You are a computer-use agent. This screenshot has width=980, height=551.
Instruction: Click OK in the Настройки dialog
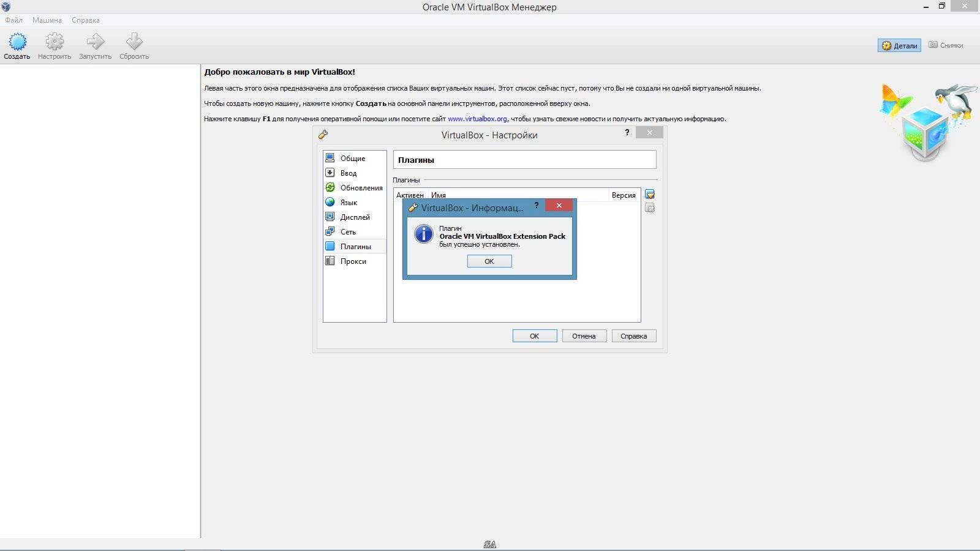point(535,336)
